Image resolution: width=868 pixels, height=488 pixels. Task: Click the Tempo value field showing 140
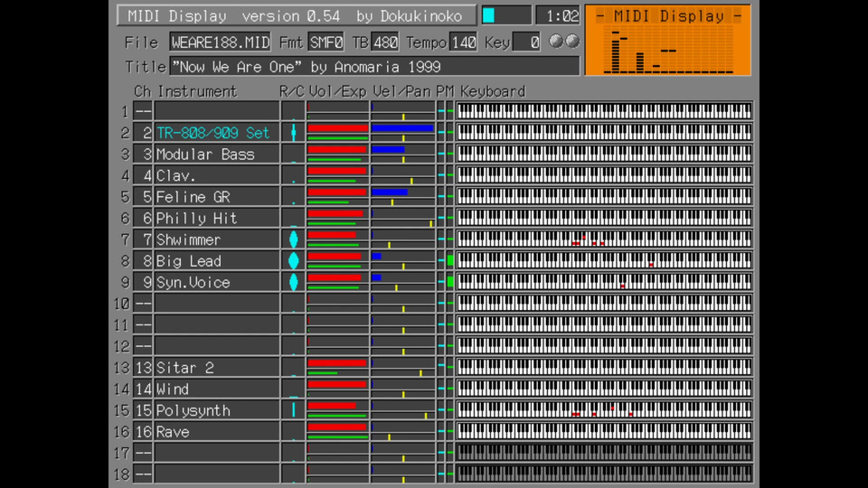[x=462, y=42]
